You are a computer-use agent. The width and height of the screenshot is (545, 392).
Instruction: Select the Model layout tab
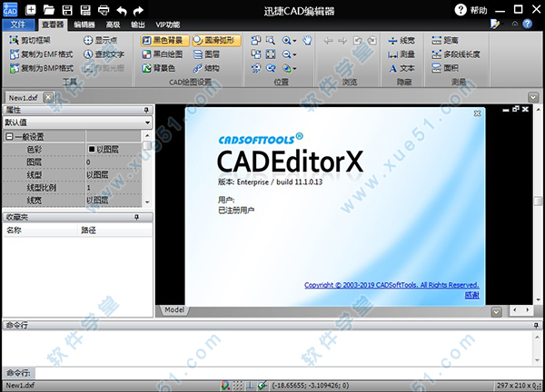point(174,309)
